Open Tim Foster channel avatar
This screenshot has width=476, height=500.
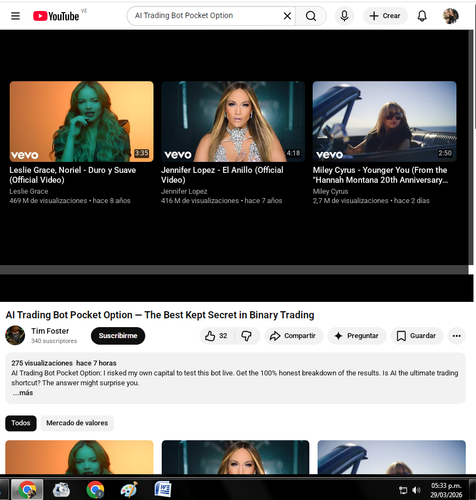coord(15,335)
